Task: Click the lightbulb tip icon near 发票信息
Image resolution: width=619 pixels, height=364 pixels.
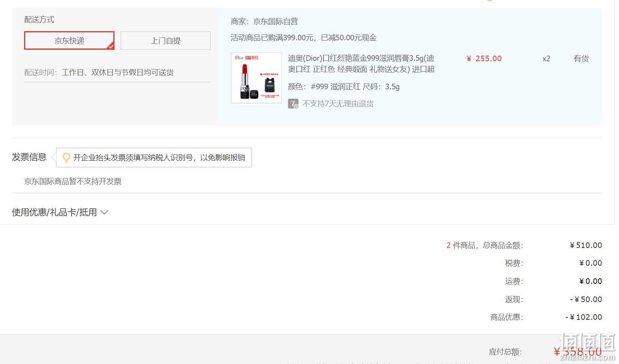Action: pyautogui.click(x=66, y=158)
